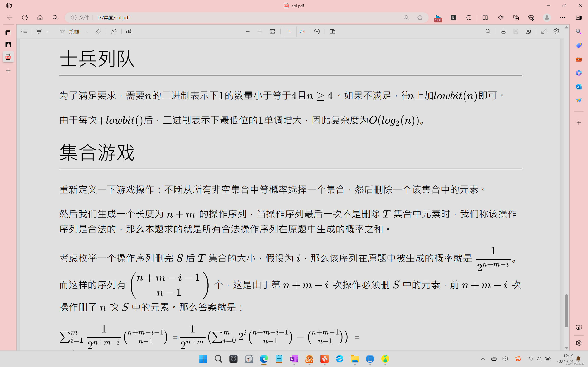The width and height of the screenshot is (588, 367).
Task: Show hidden system tray icons chevron
Action: [483, 359]
